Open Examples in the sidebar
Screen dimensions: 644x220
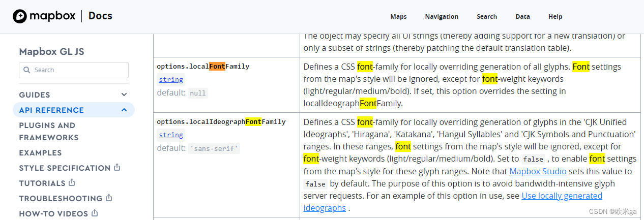[40, 153]
